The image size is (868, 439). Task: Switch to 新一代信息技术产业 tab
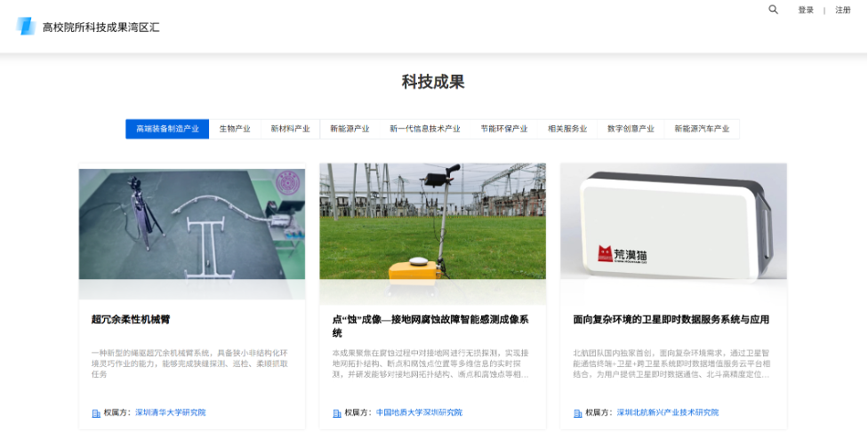point(424,129)
